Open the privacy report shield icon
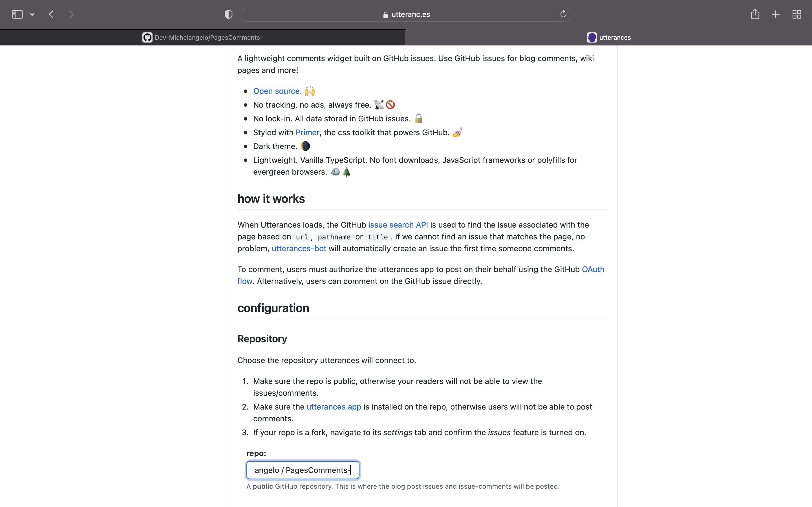The image size is (812, 507). [x=228, y=14]
